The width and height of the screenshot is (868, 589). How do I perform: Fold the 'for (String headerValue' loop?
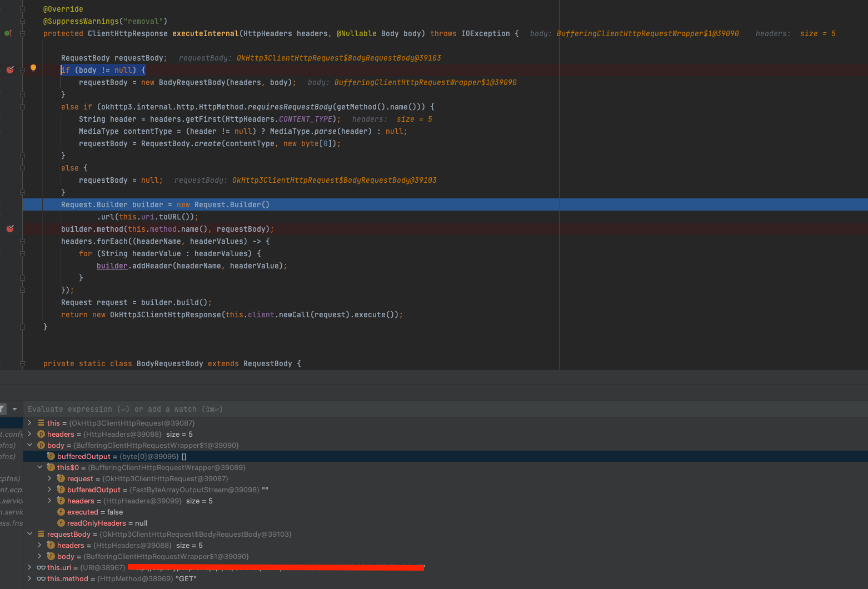pyautogui.click(x=22, y=253)
